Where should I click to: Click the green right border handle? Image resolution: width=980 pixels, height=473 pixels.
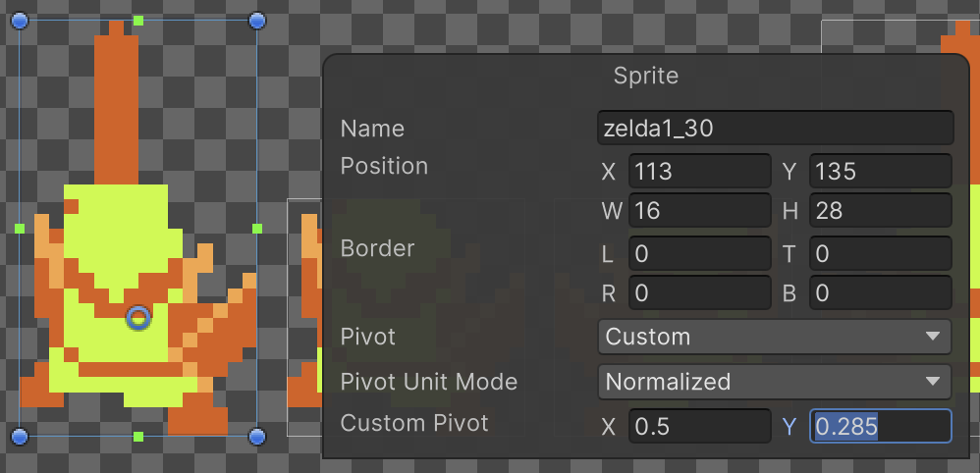coord(257,228)
